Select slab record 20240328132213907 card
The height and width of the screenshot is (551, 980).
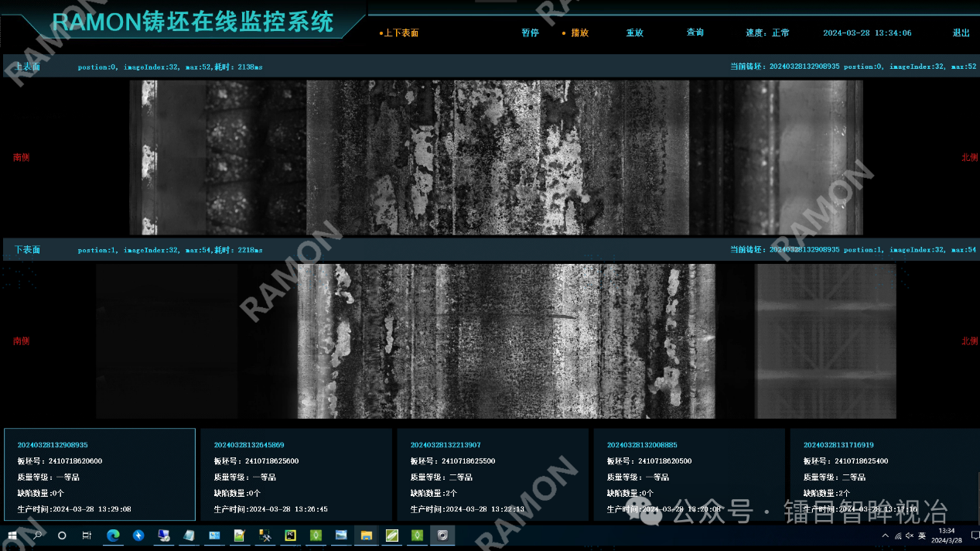[492, 474]
